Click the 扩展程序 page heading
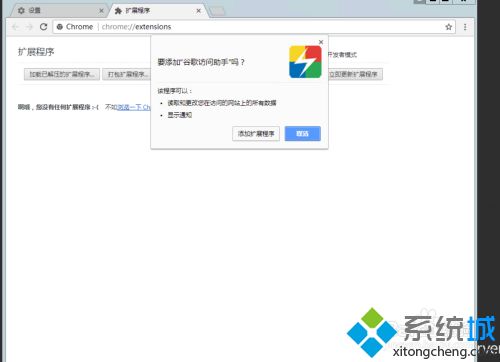The image size is (500, 362). coord(36,52)
